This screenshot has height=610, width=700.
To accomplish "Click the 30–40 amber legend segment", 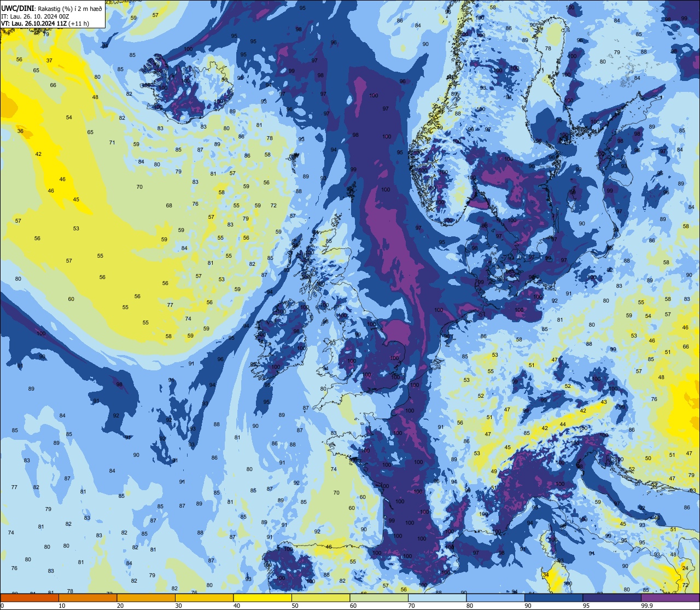I will coord(204,598).
